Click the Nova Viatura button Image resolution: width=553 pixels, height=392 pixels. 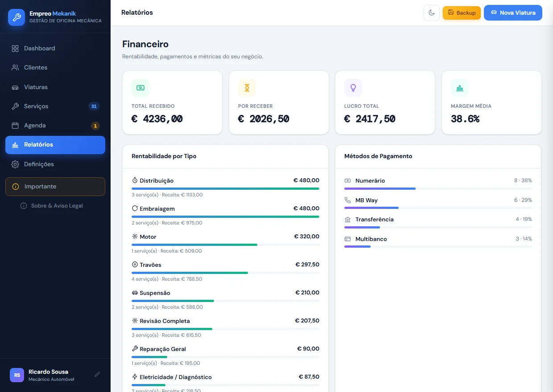513,13
